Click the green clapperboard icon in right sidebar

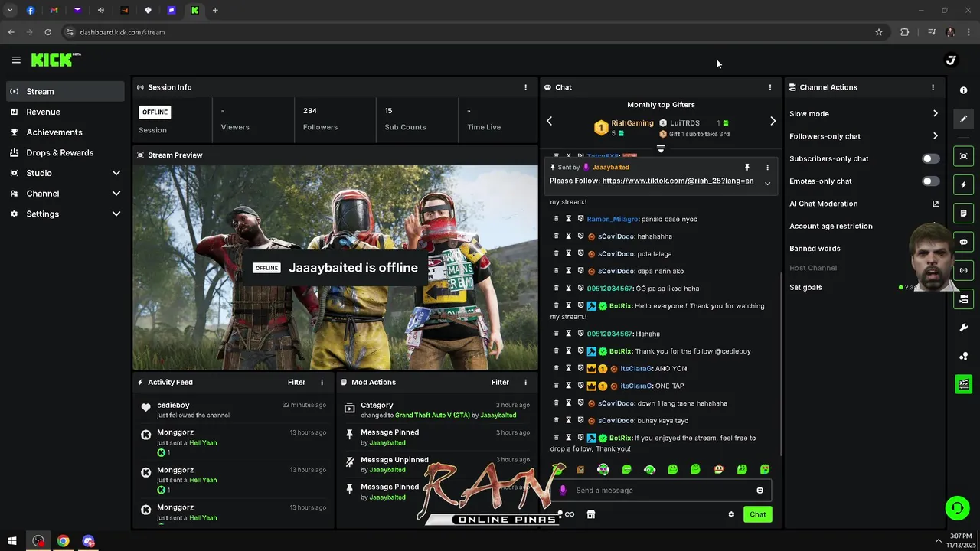[x=963, y=384]
